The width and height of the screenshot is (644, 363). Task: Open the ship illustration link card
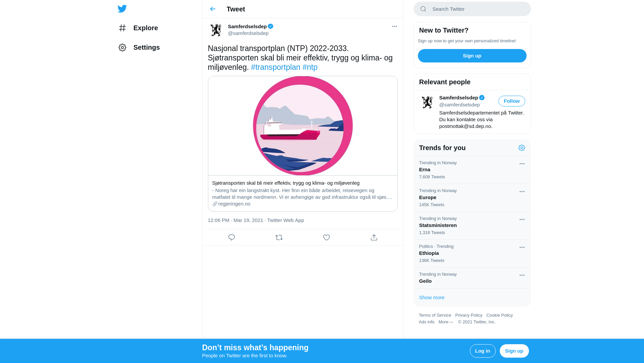click(303, 144)
